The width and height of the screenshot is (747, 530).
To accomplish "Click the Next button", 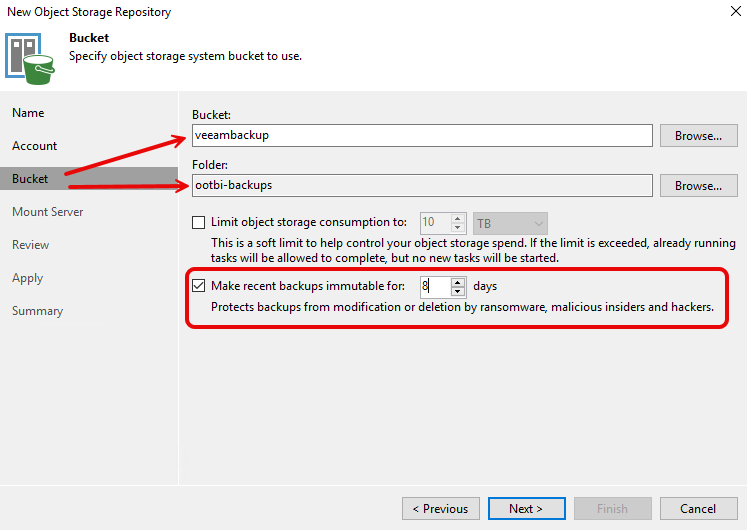I will click(525, 508).
